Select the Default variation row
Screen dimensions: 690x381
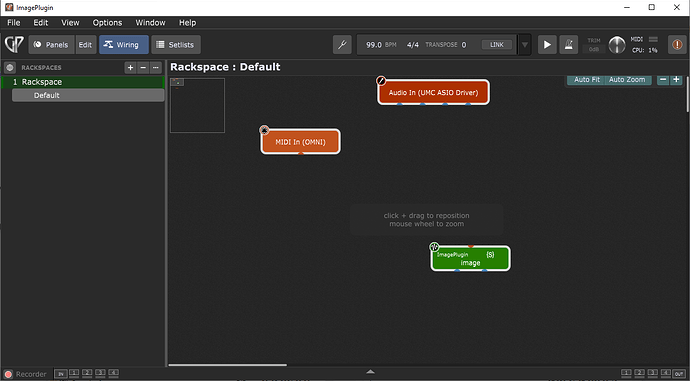88,95
